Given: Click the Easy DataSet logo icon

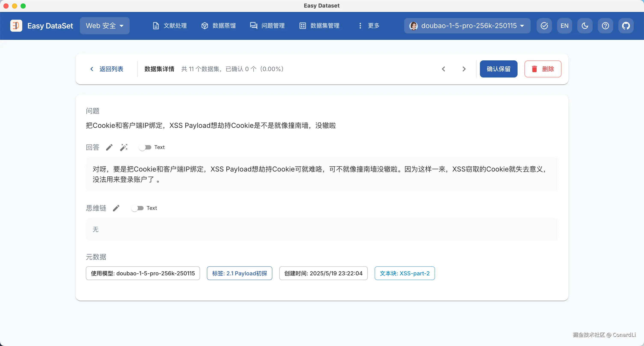Looking at the screenshot, I should click(x=16, y=25).
